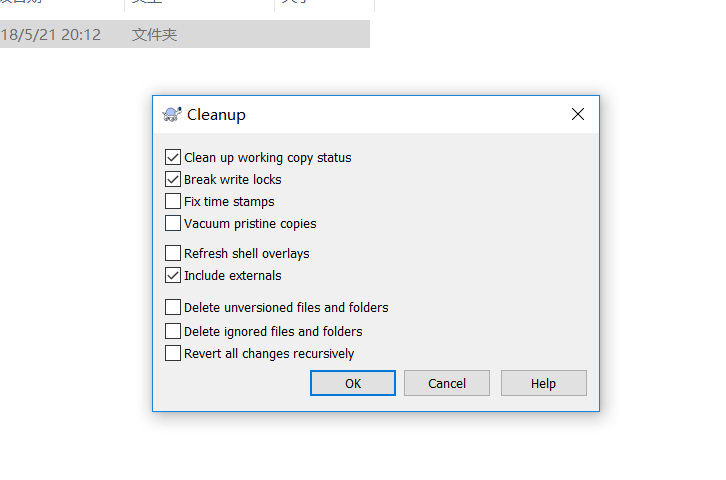Uncheck Break write locks option
Image resolution: width=726 pixels, height=480 pixels.
173,179
